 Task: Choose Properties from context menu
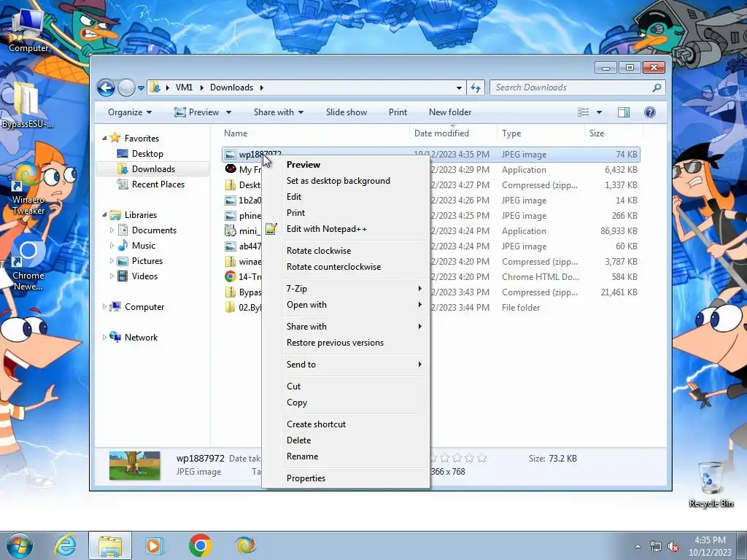346,478
